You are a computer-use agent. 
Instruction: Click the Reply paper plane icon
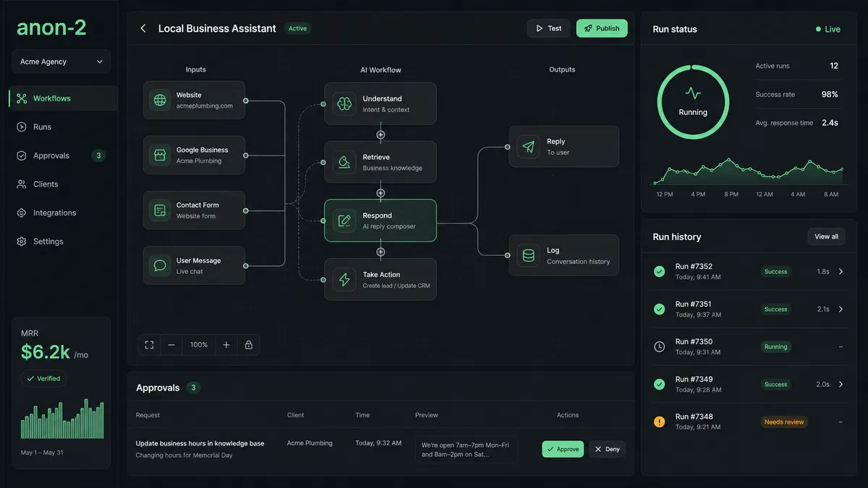point(529,147)
